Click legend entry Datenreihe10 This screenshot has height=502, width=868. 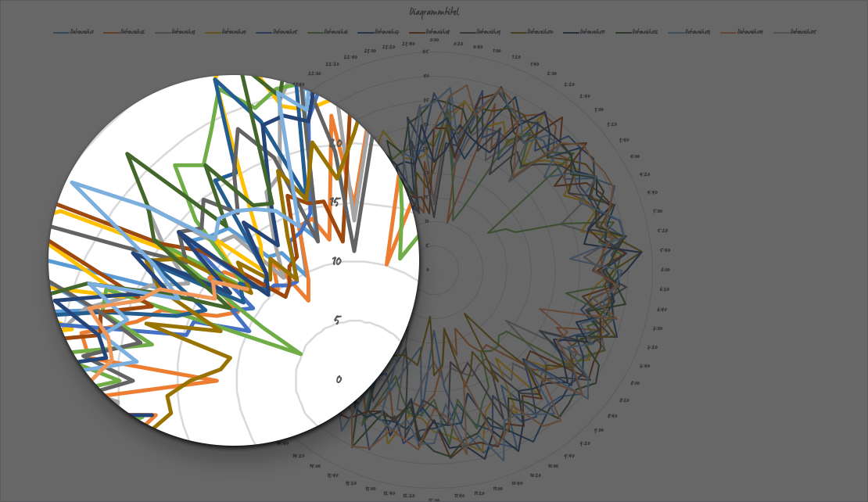tap(532, 32)
